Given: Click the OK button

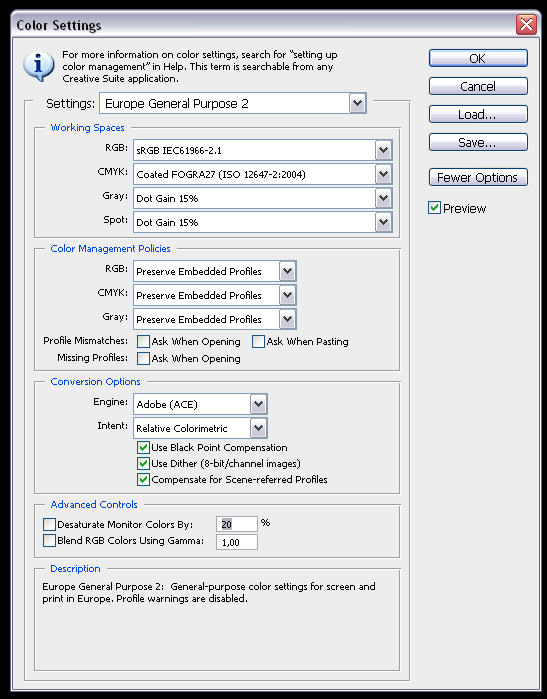Looking at the screenshot, I should pos(478,58).
